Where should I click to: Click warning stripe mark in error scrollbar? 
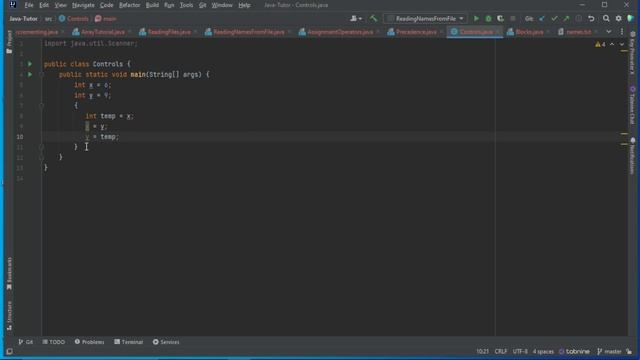click(x=624, y=51)
